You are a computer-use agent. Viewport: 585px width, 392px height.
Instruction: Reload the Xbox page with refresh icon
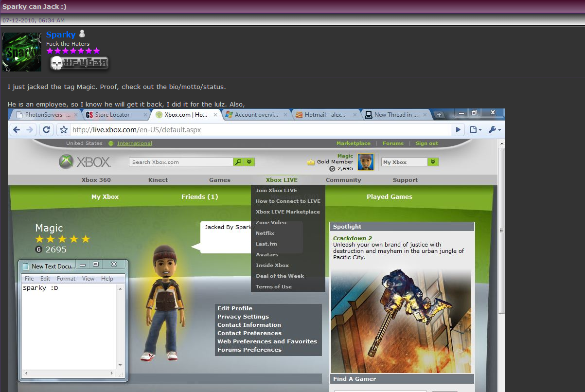click(x=47, y=130)
